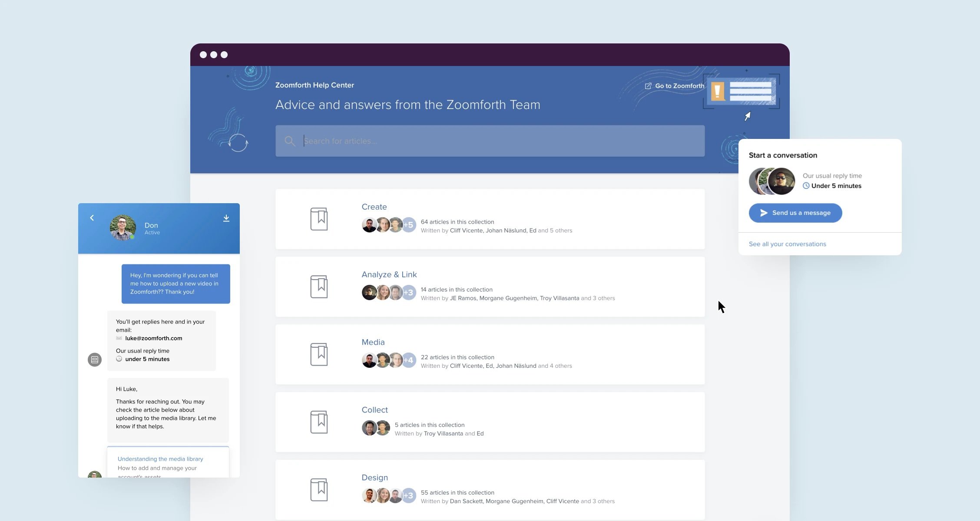The width and height of the screenshot is (980, 521).
Task: Click Send us a message button
Action: [796, 213]
